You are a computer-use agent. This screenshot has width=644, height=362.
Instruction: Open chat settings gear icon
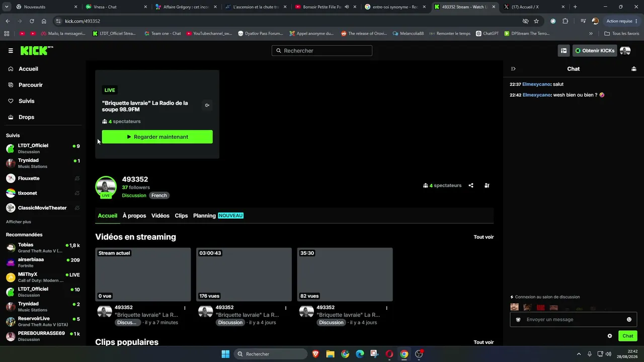[610, 336]
